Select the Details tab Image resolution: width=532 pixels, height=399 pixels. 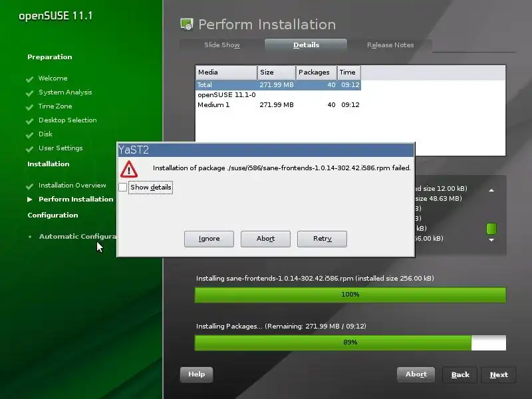pos(306,45)
